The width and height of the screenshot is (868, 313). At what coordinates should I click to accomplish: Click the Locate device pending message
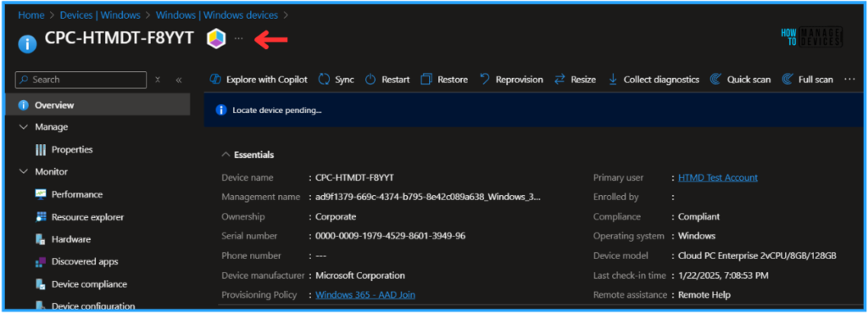(x=277, y=110)
